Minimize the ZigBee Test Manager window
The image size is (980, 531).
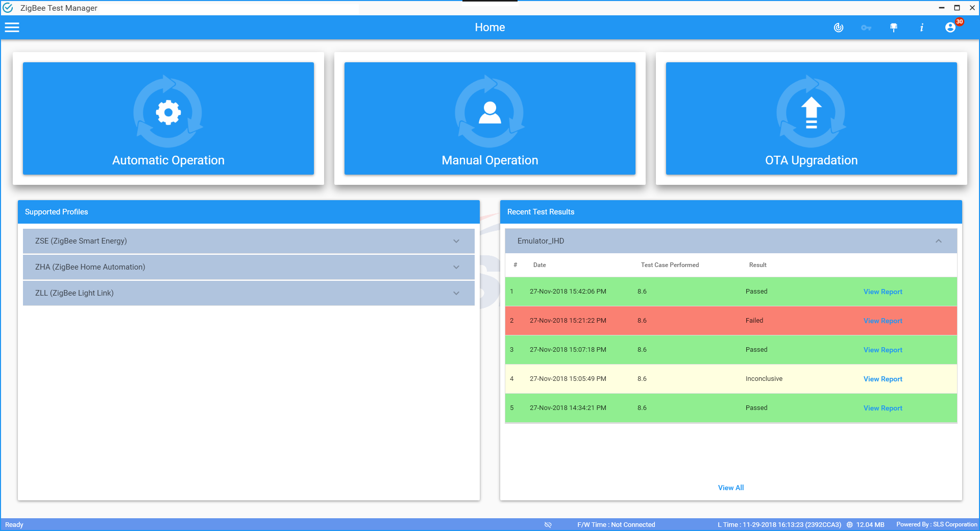942,8
